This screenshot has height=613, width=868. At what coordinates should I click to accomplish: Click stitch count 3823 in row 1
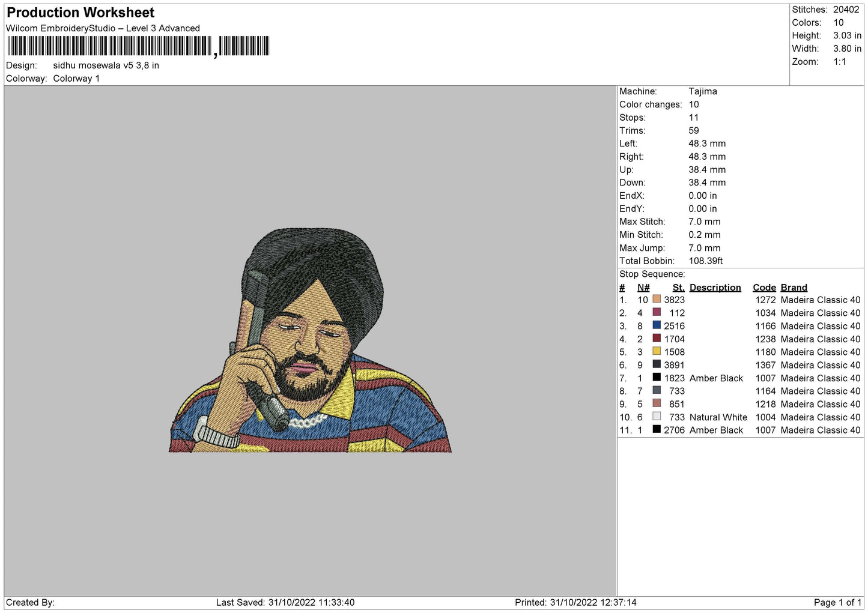(x=675, y=300)
